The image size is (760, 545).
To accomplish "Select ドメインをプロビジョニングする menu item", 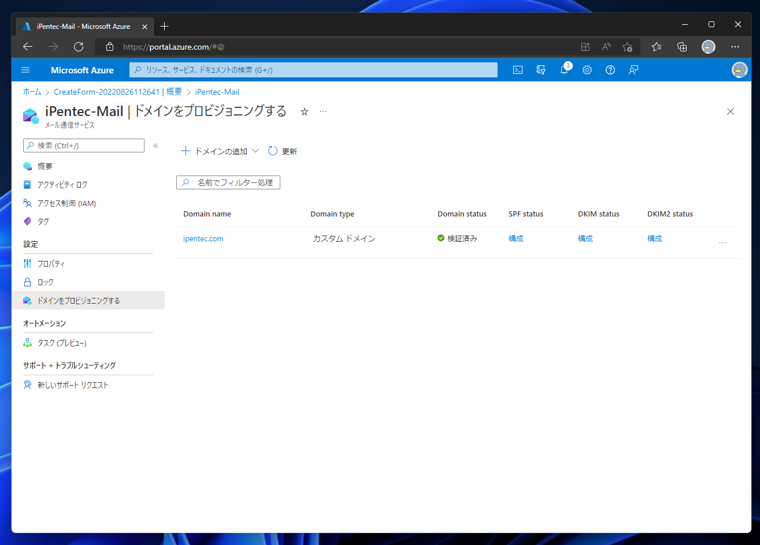I will (x=88, y=301).
